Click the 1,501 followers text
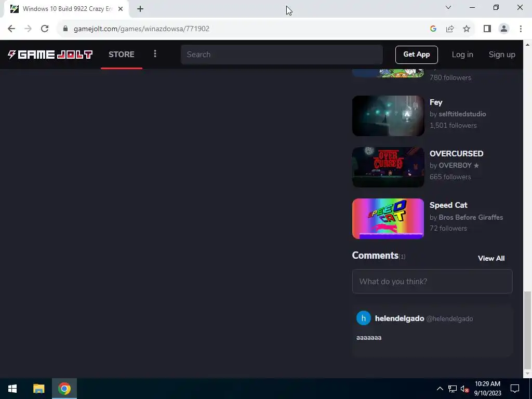Image resolution: width=532 pixels, height=399 pixels. click(453, 126)
